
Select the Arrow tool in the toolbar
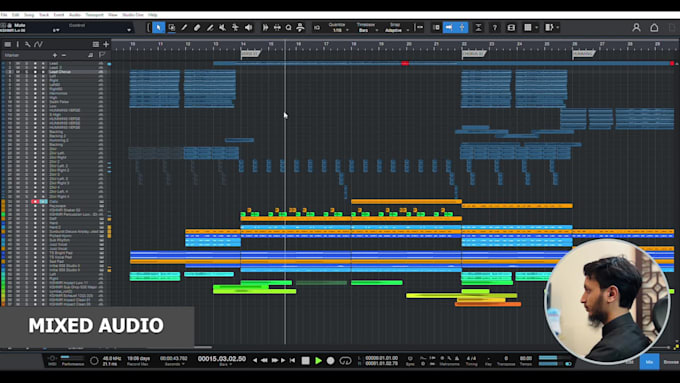coord(159,28)
